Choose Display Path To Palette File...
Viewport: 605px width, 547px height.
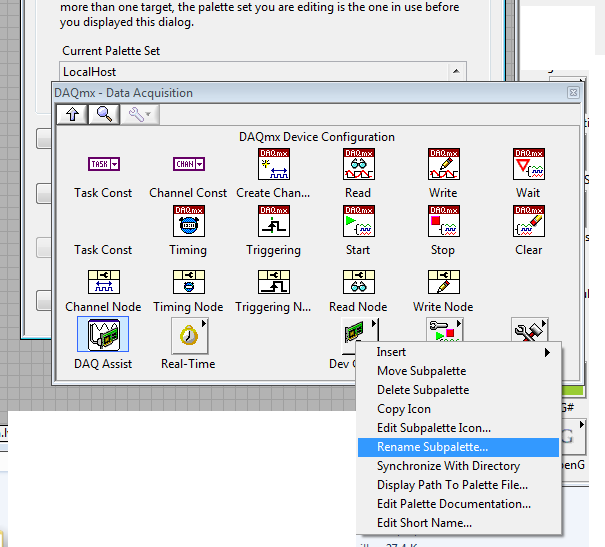458,485
